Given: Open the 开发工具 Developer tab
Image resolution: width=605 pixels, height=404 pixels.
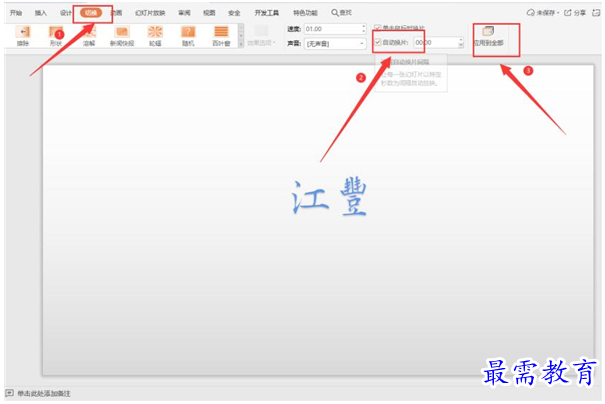Looking at the screenshot, I should pos(267,13).
